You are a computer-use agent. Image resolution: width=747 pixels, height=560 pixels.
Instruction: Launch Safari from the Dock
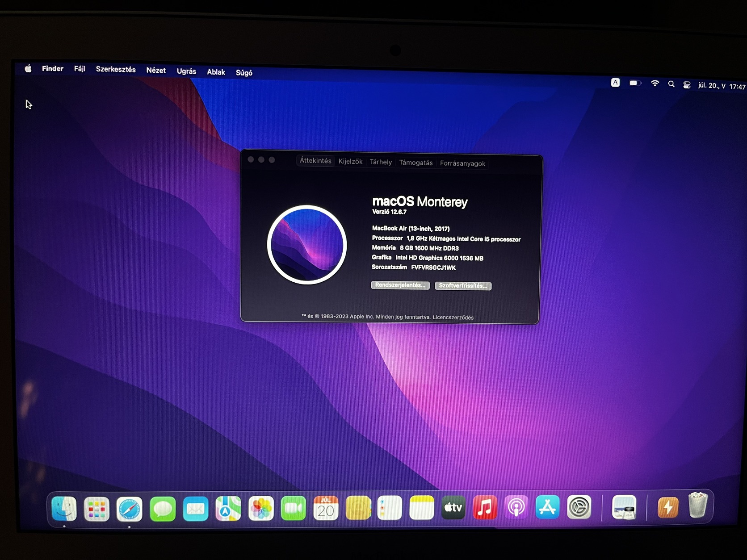coord(130,509)
